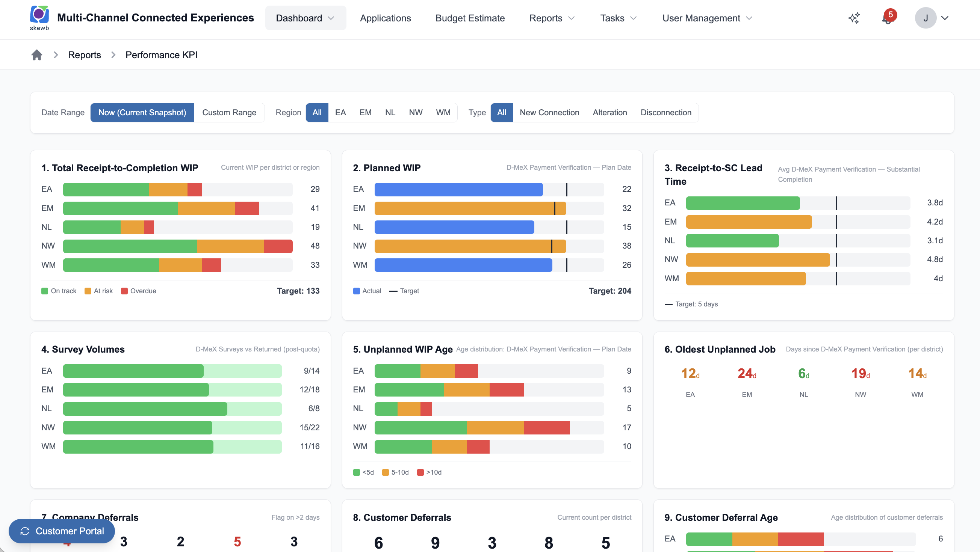The width and height of the screenshot is (980, 552).
Task: Click the Overdue legend swatch
Action: point(124,291)
